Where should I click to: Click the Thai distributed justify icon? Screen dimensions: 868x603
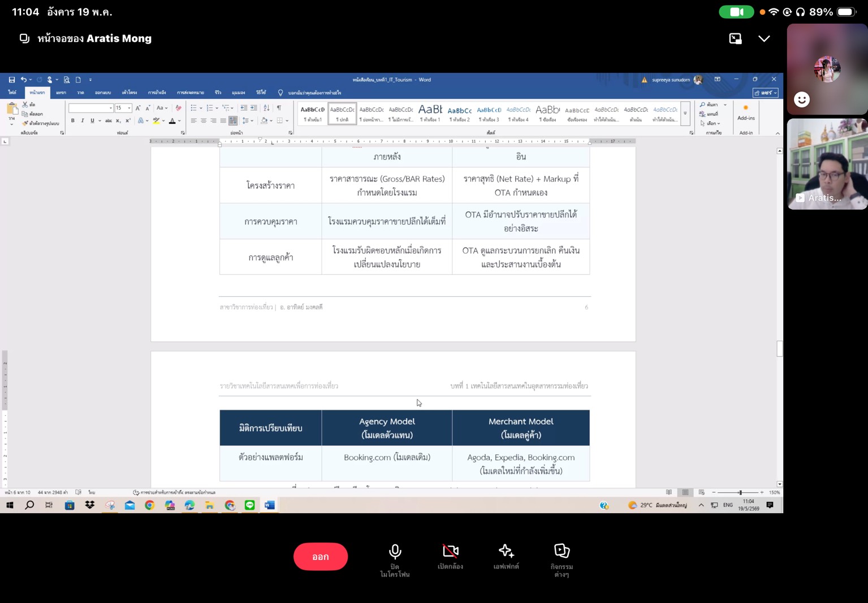pyautogui.click(x=233, y=121)
